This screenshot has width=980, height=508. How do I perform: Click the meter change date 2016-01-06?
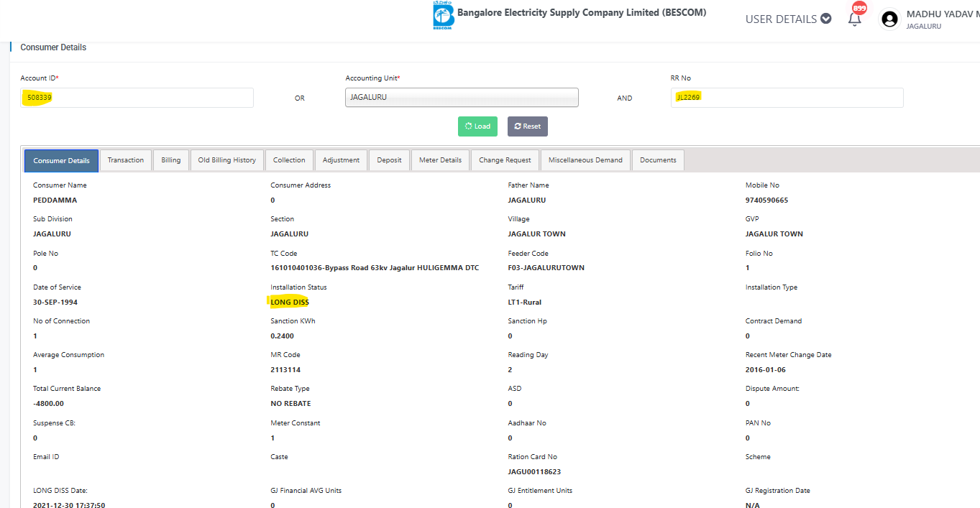766,370
